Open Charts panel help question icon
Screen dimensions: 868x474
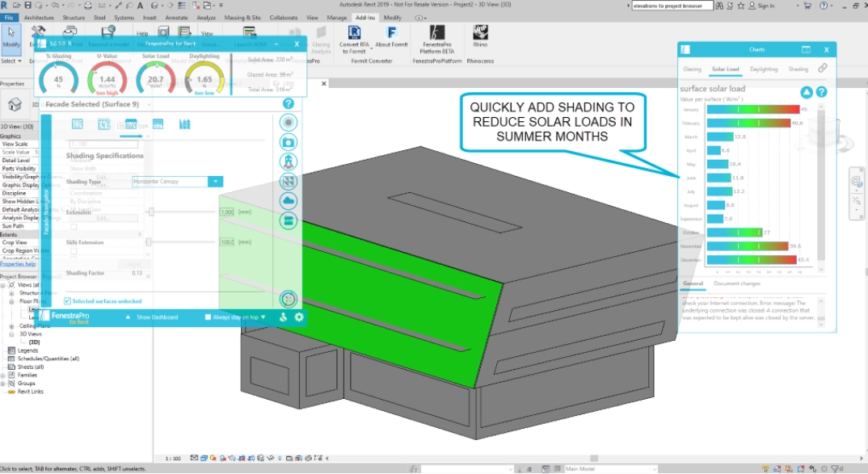coord(821,92)
